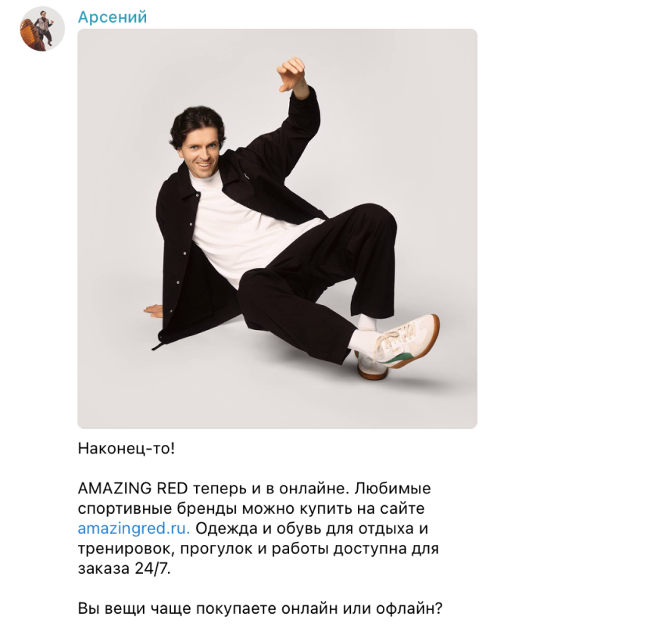Follow the amazingred.ru hyperlink
The height and width of the screenshot is (631, 672).
pyautogui.click(x=134, y=528)
